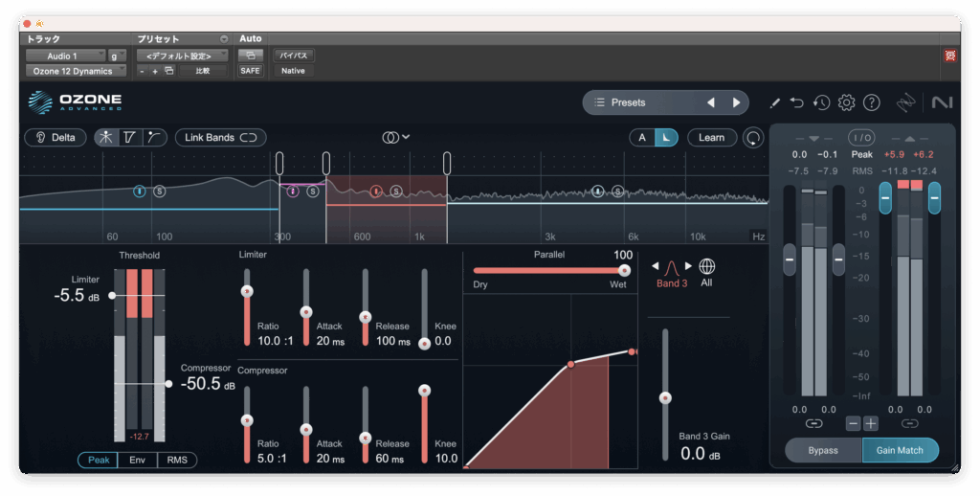The height and width of the screenshot is (496, 980).
Task: Expand the stereo mode overlapping-circles dropdown
Action: pos(395,138)
